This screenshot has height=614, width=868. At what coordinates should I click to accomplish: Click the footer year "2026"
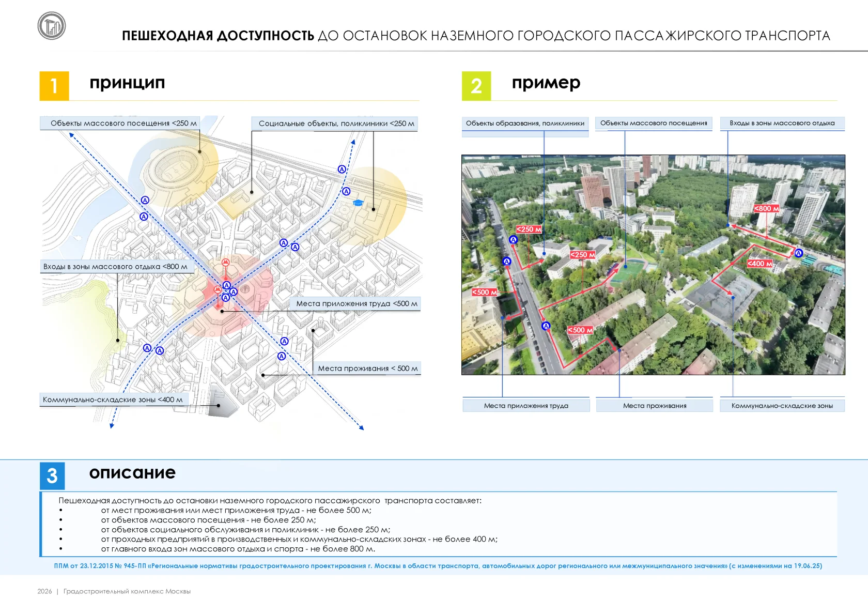click(x=44, y=591)
